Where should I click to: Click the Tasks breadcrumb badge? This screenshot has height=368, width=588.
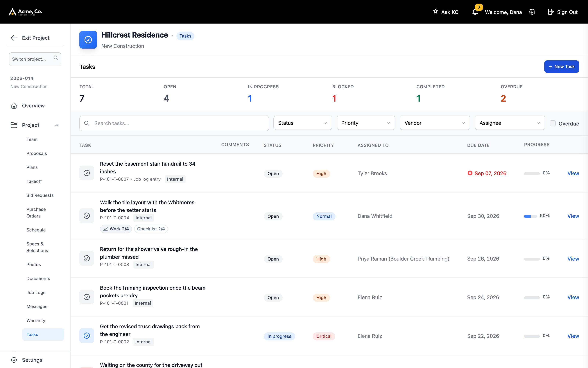[185, 36]
